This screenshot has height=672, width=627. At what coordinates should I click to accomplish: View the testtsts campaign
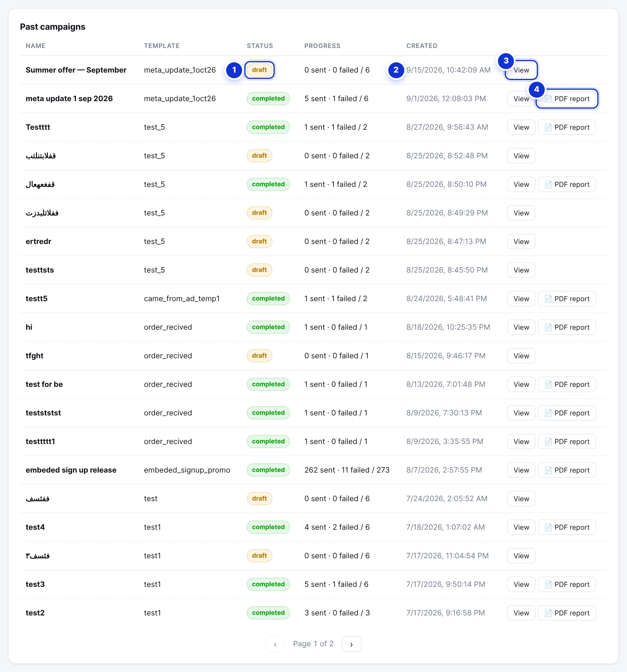[x=521, y=270]
